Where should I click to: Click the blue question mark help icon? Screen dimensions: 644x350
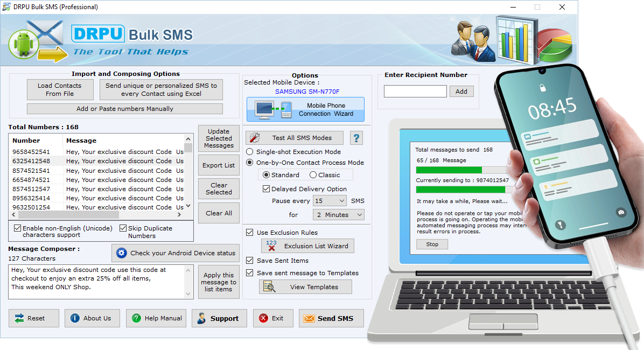(356, 138)
